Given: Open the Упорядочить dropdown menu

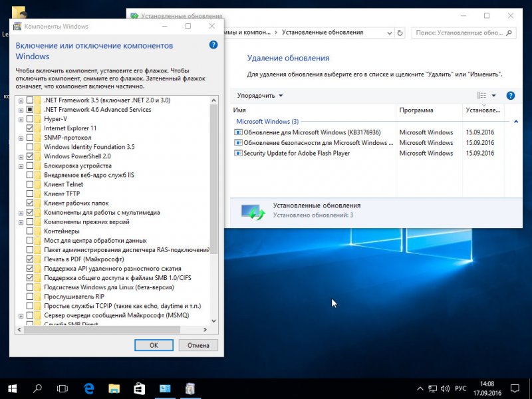Looking at the screenshot, I should coord(260,96).
